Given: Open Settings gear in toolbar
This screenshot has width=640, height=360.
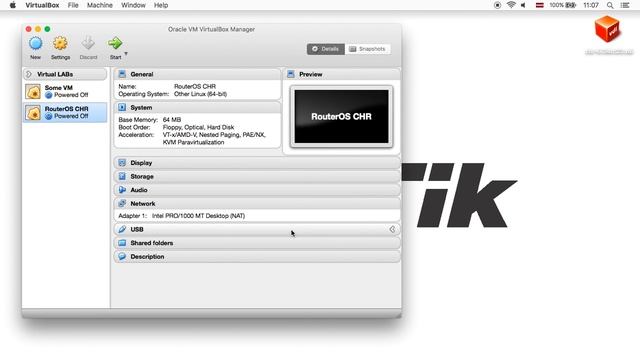Looking at the screenshot, I should click(60, 44).
